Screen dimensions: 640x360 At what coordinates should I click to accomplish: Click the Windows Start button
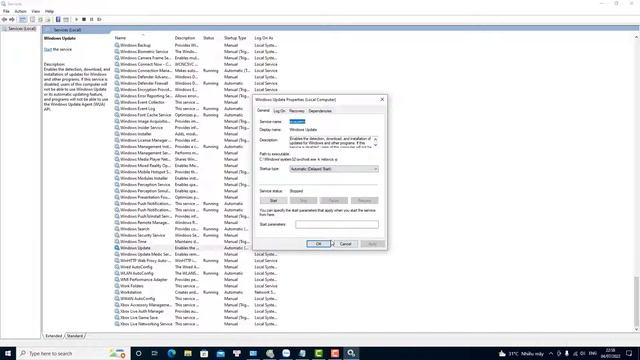point(8,353)
